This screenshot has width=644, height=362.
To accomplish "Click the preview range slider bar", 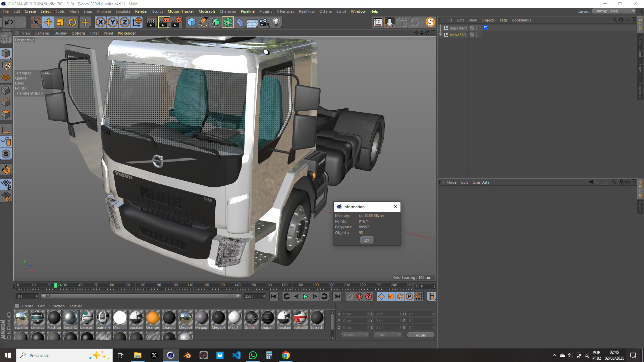I will tap(141, 296).
